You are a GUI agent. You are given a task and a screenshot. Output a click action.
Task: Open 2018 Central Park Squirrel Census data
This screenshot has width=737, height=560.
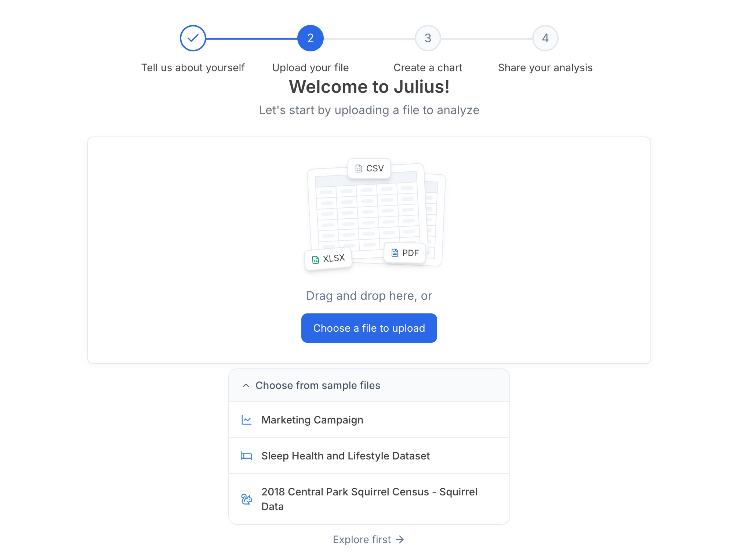369,499
